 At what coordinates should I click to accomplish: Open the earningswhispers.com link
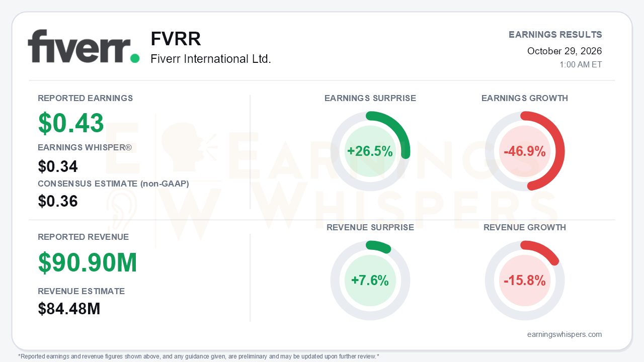pyautogui.click(x=565, y=334)
